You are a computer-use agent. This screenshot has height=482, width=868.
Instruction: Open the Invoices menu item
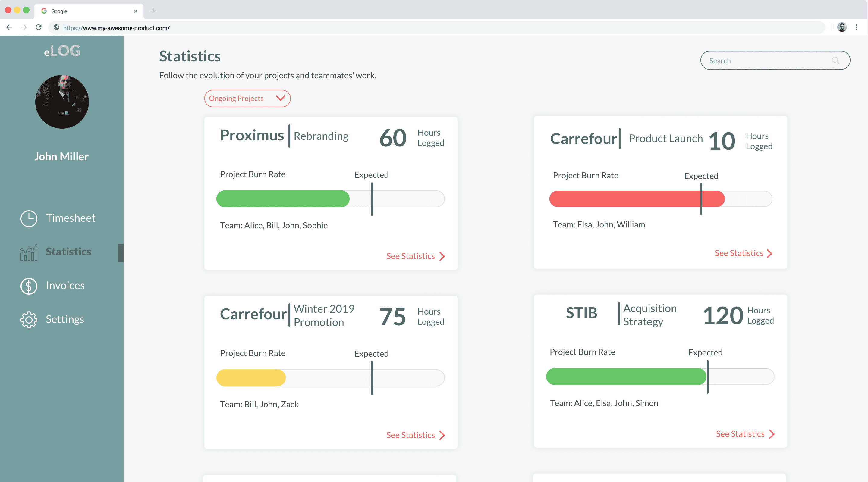[52, 286]
